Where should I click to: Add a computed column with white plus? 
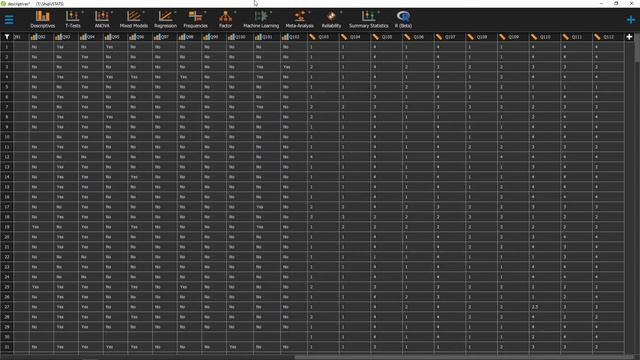point(629,37)
